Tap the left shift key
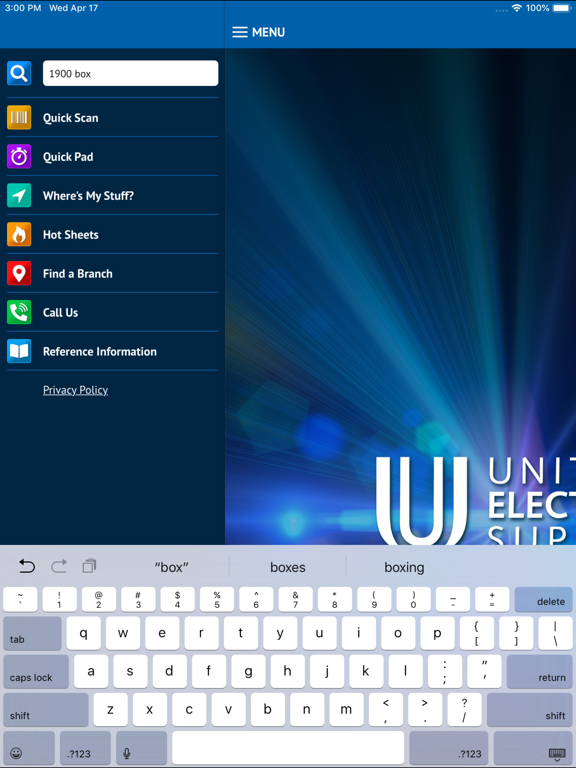The width and height of the screenshot is (576, 768). coord(46,710)
